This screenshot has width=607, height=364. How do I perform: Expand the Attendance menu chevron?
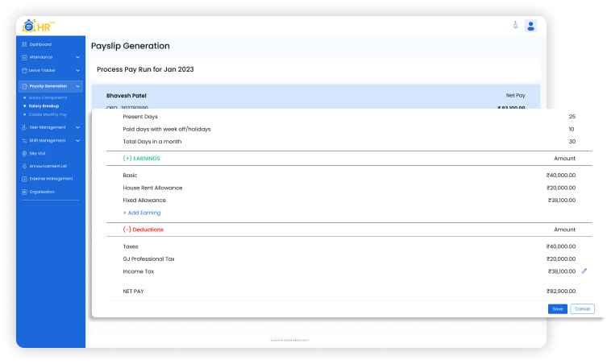click(77, 57)
